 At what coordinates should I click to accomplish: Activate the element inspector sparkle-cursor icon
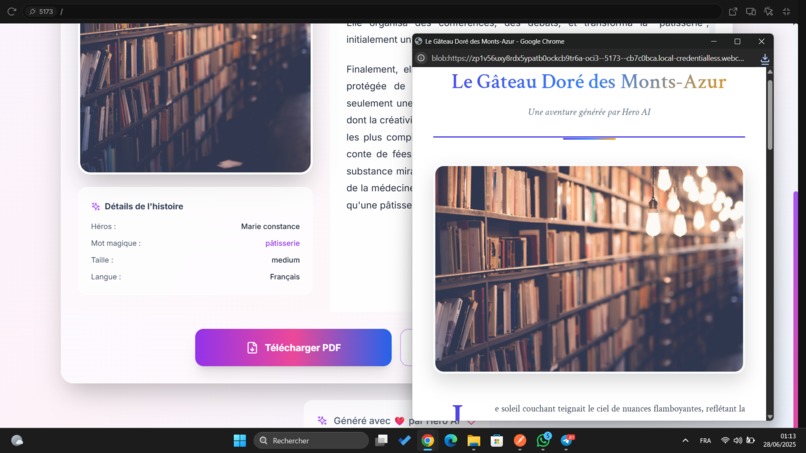pyautogui.click(x=768, y=11)
